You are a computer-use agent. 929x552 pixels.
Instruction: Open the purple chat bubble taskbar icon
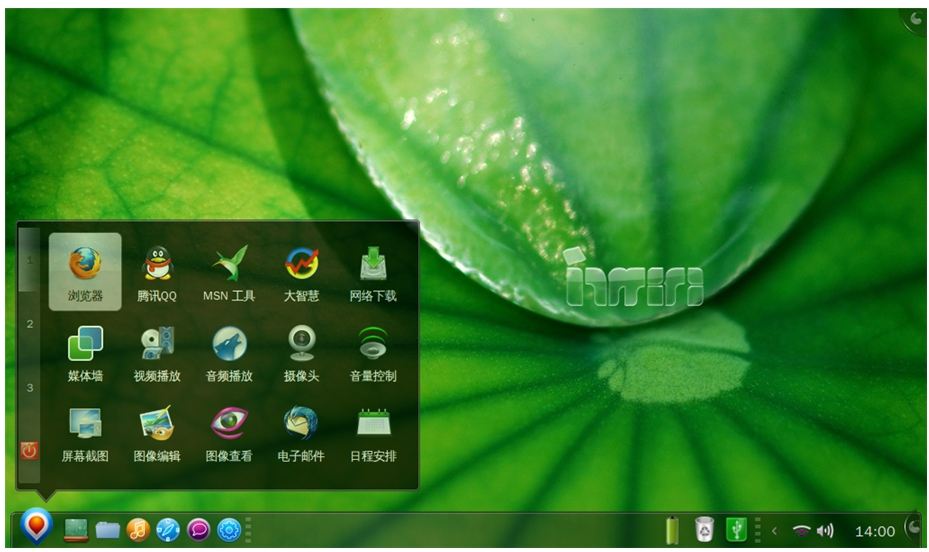tap(198, 529)
